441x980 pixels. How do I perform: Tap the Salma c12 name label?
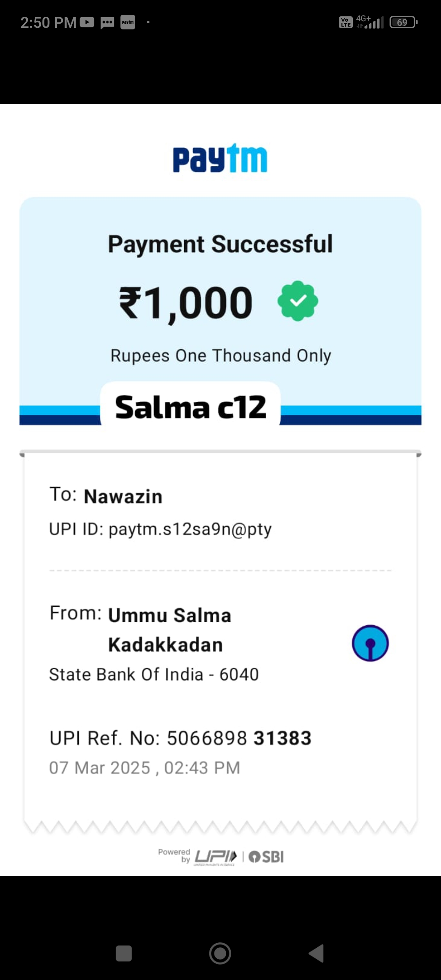click(191, 407)
